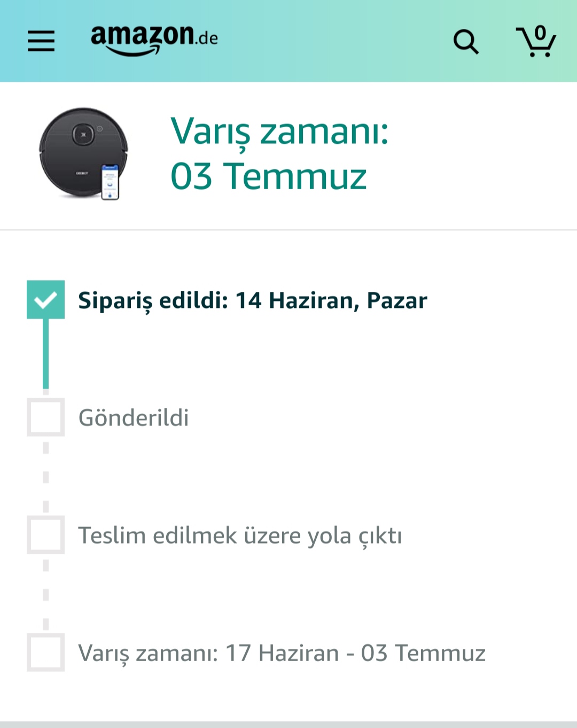Image resolution: width=577 pixels, height=728 pixels.
Task: Select "Varış zamanı: 17 Haziran - 03 Temmuz" label
Action: 282,653
